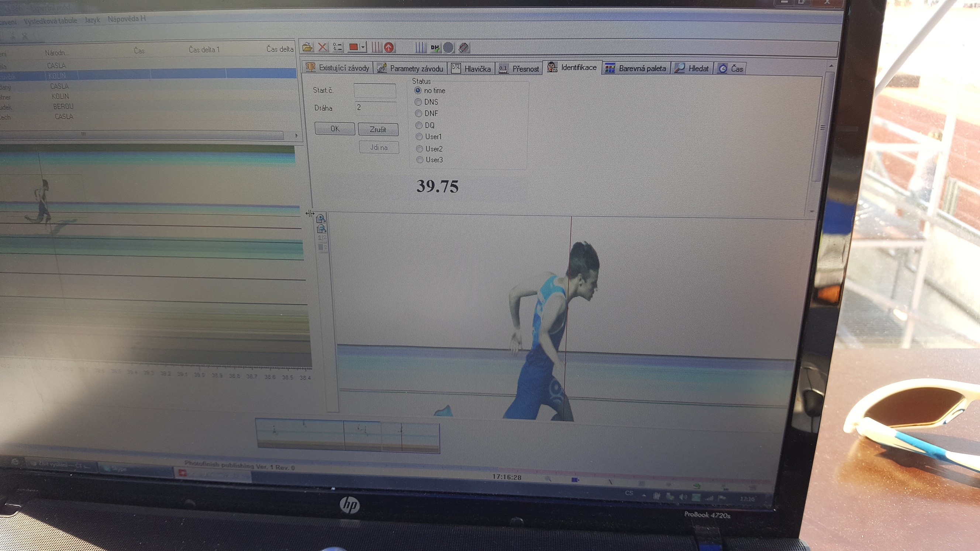Image resolution: width=980 pixels, height=551 pixels.
Task: Click the numbered list toolbar icon
Action: click(338, 47)
